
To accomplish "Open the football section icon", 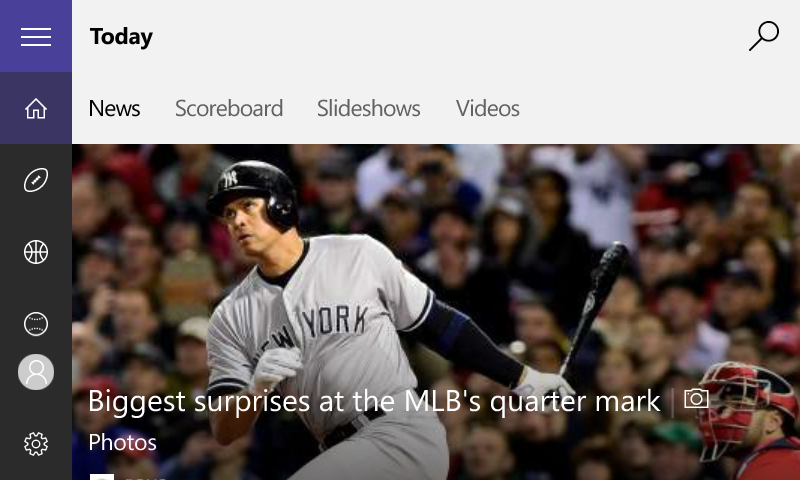I will 36,180.
